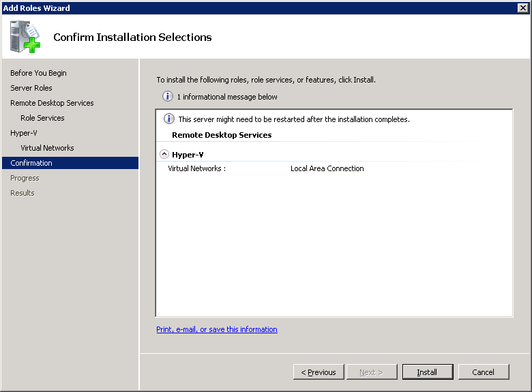
Task: Select the Confirmation step in sidebar
Action: coord(31,163)
